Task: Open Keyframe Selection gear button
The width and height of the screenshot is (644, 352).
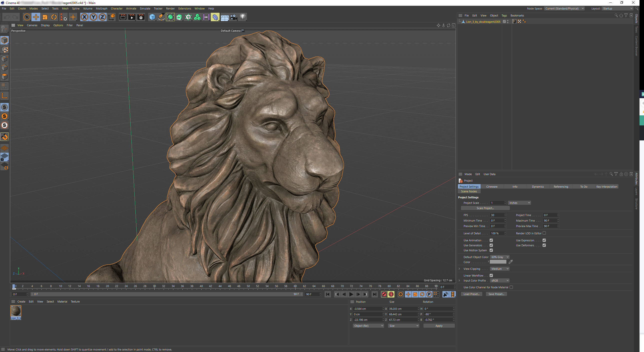Action: click(x=400, y=294)
